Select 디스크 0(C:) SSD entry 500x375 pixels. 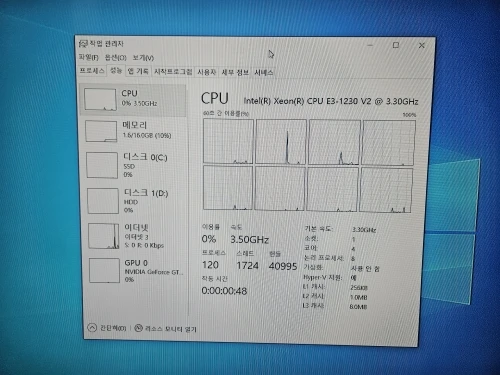(x=134, y=165)
